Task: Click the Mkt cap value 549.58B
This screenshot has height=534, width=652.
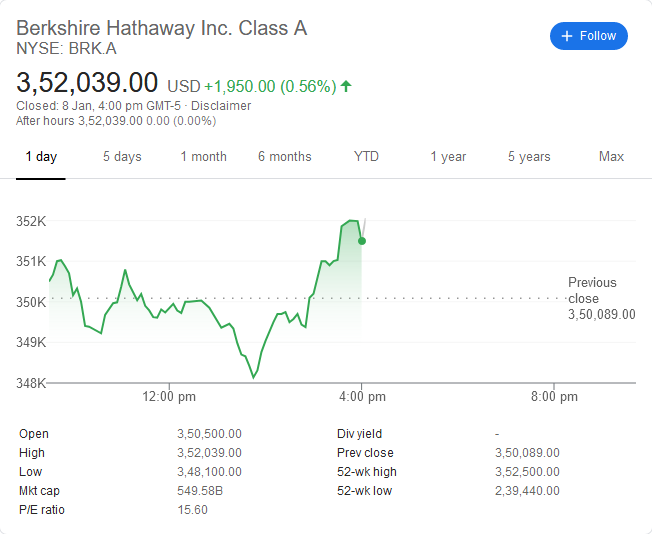Action: [x=200, y=491]
